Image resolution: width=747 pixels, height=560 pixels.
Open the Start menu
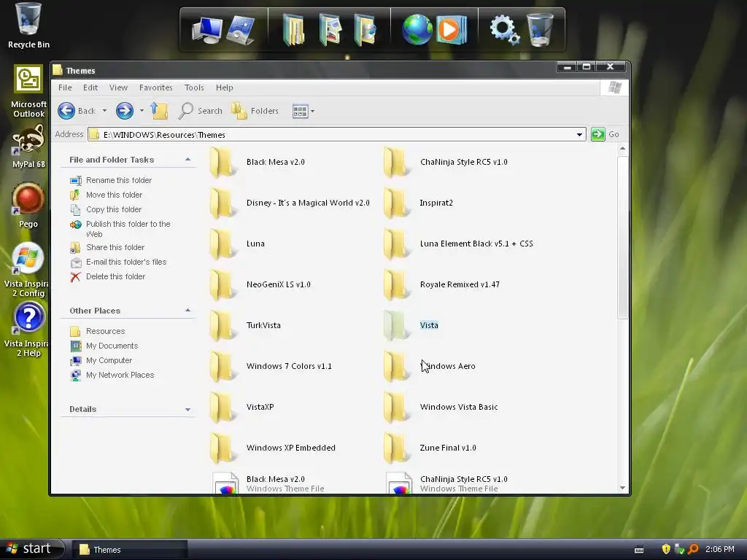(32, 548)
